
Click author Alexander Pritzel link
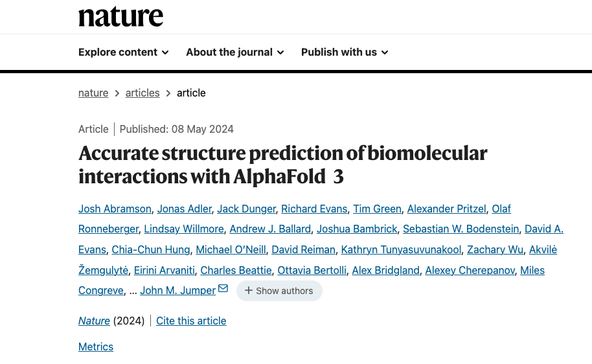click(446, 209)
